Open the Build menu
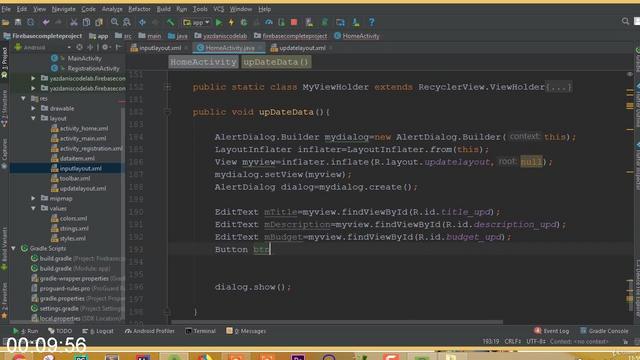This screenshot has height=360, width=640. (x=164, y=9)
